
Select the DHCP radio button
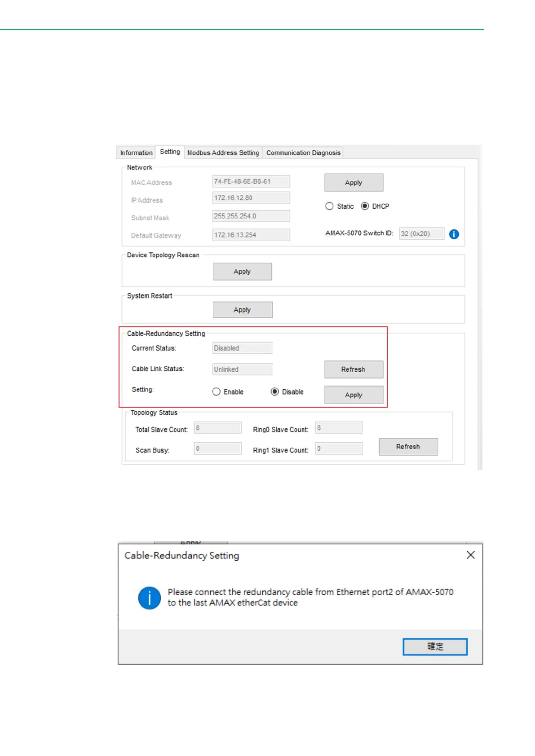(x=365, y=206)
